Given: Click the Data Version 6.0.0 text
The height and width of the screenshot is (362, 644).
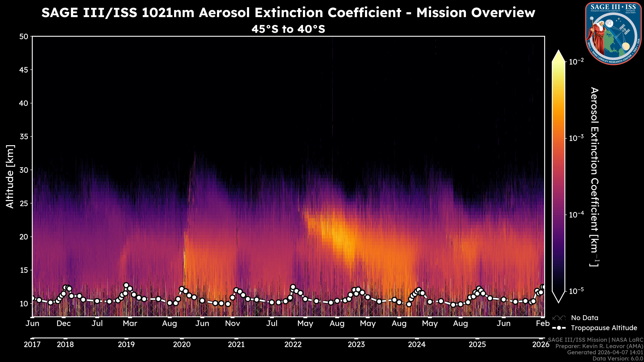Looking at the screenshot, I should [618, 358].
